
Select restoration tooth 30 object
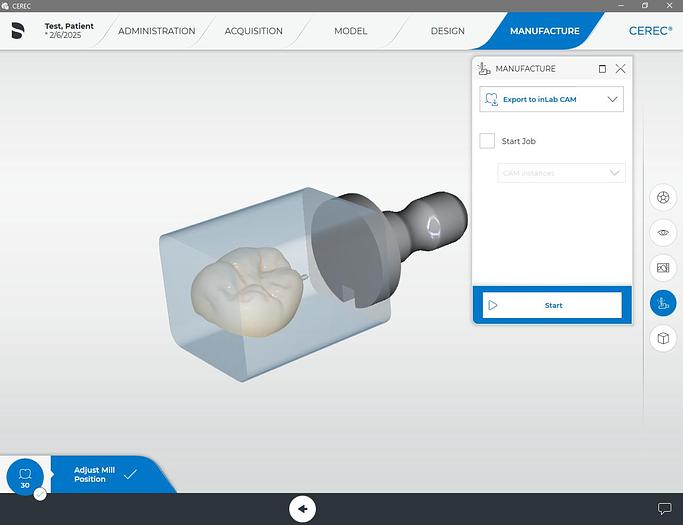(x=25, y=477)
